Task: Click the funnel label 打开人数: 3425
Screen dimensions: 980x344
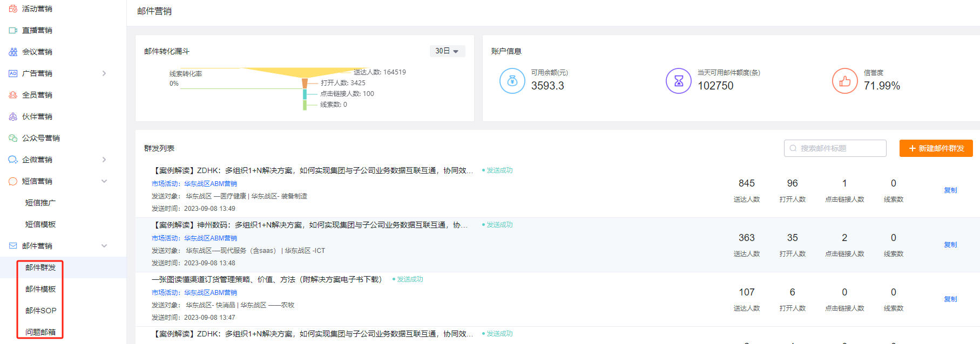Action: tap(343, 83)
